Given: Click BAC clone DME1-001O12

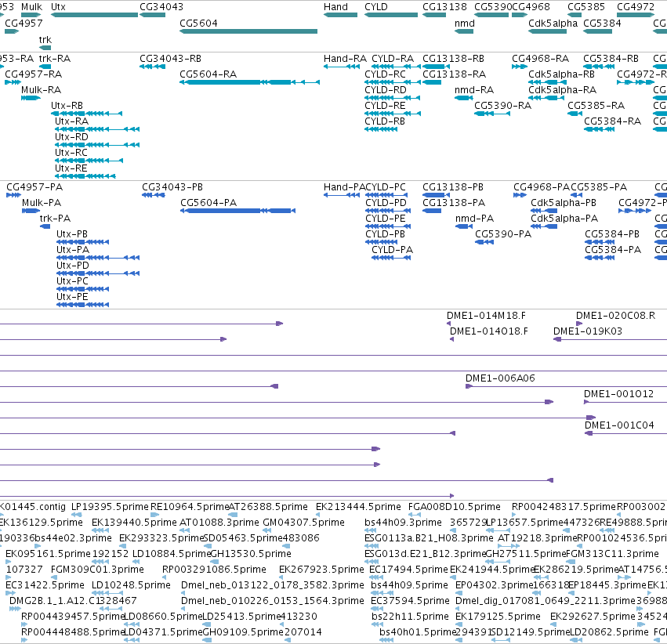Looking at the screenshot, I should click(x=625, y=402).
